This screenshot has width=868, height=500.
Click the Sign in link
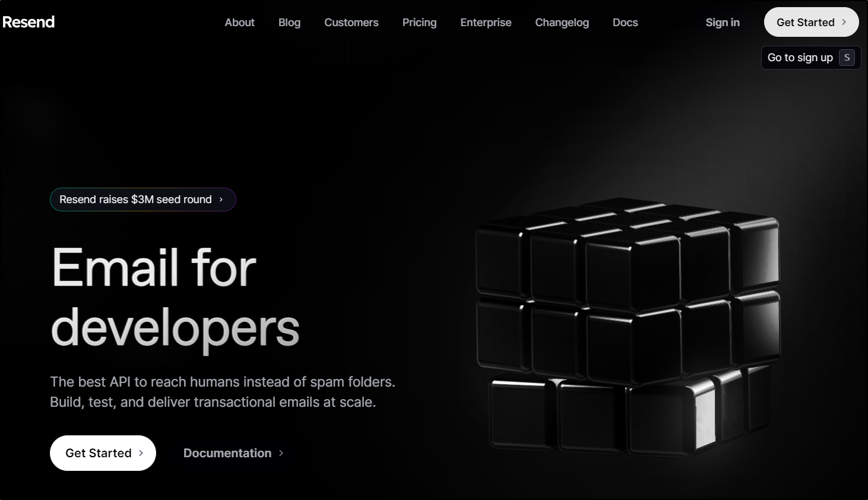[x=723, y=23]
